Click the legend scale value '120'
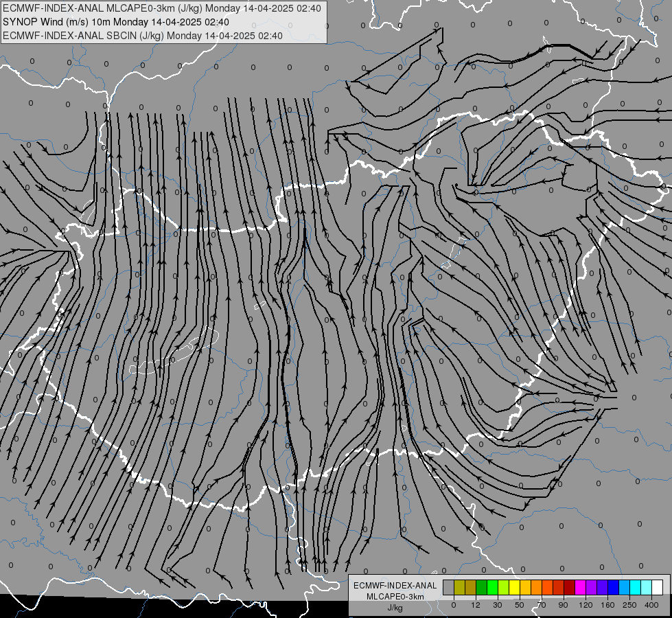Viewport: 672px width, 618px height. 586,605
